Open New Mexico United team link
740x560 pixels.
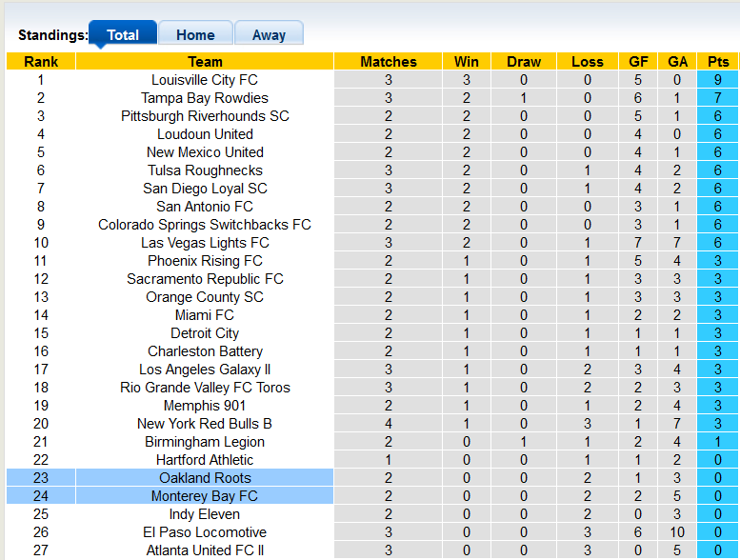coord(205,152)
